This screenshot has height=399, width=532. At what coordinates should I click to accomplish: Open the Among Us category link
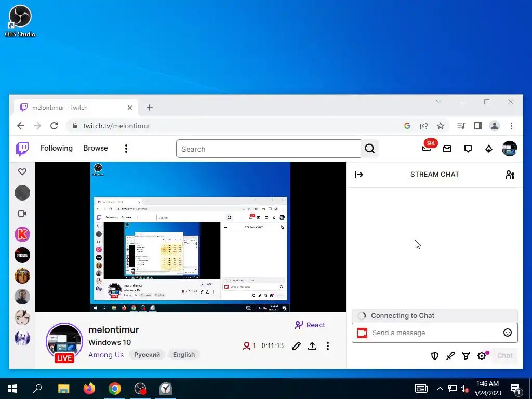106,355
